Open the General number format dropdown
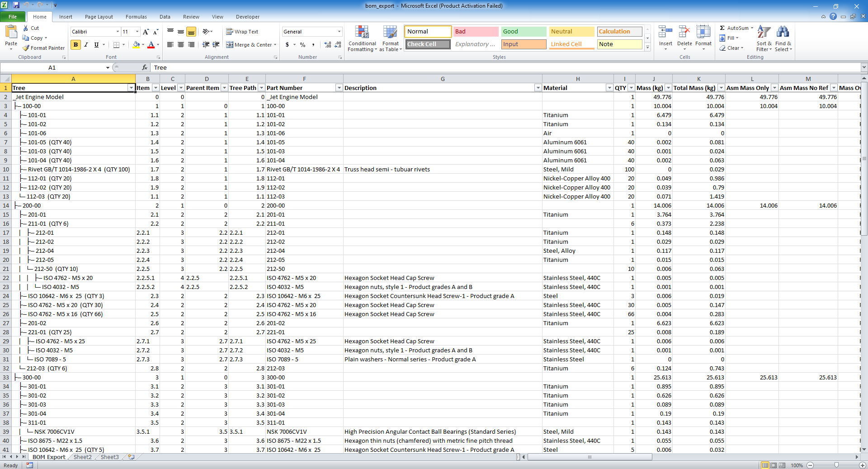This screenshot has height=469, width=868. (339, 31)
